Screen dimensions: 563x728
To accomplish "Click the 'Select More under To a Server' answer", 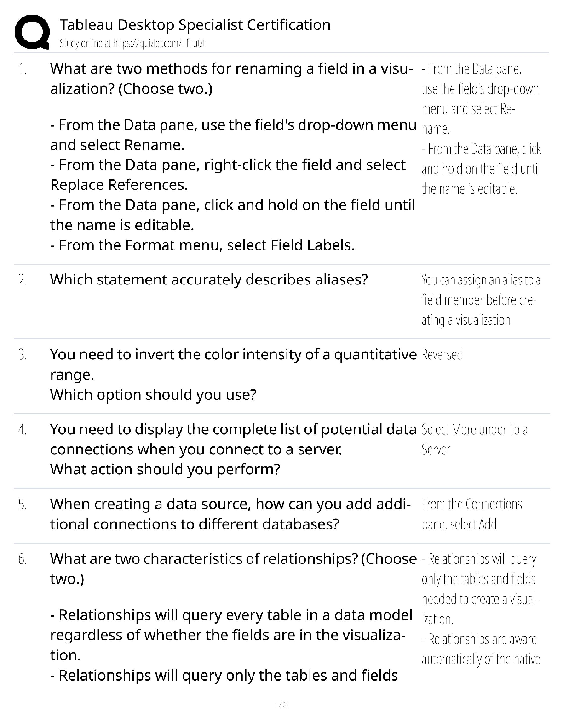I will [474, 439].
